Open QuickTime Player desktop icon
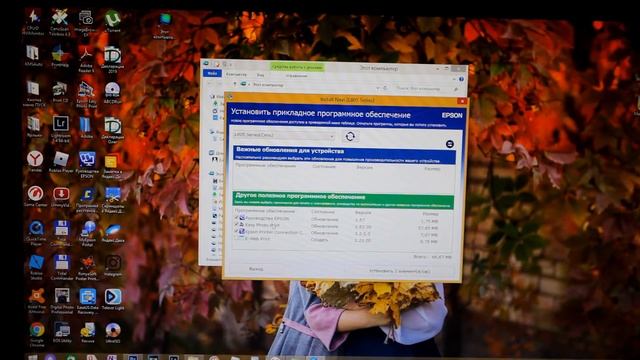 [x=36, y=233]
